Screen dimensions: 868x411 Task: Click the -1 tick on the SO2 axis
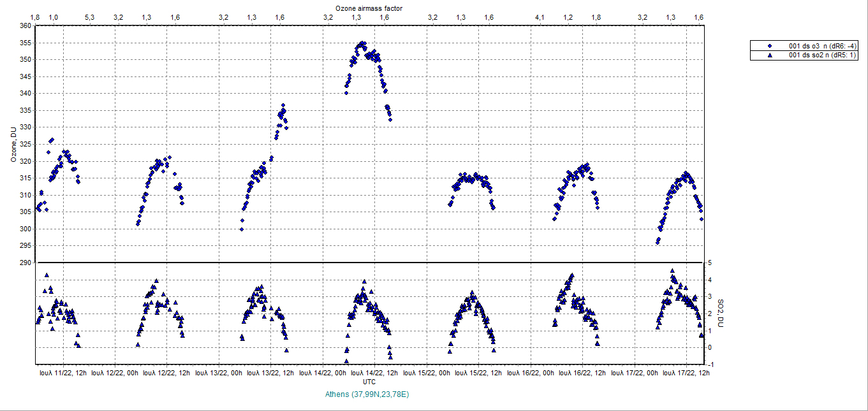[x=710, y=364]
